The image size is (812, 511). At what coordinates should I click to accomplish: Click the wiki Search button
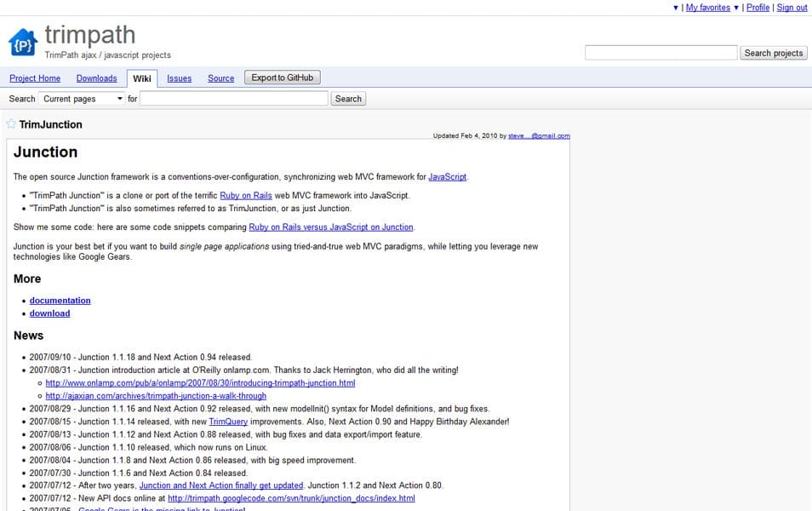(x=348, y=99)
